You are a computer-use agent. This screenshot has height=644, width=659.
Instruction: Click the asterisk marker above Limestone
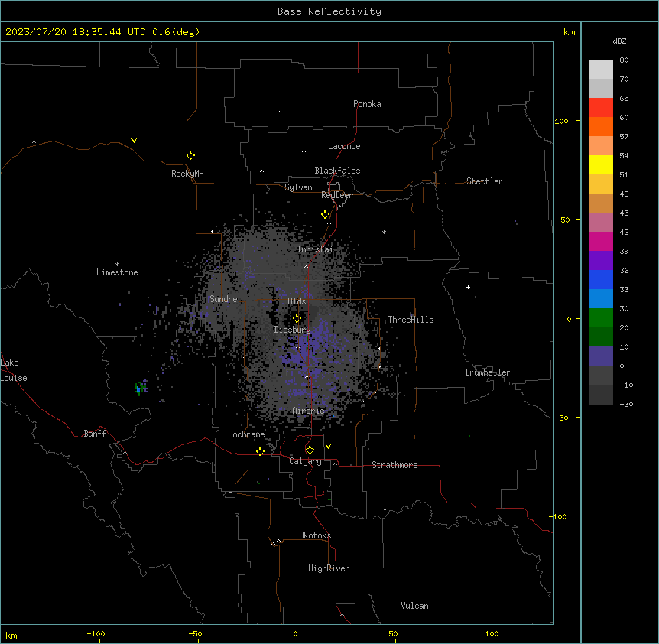[x=117, y=265]
